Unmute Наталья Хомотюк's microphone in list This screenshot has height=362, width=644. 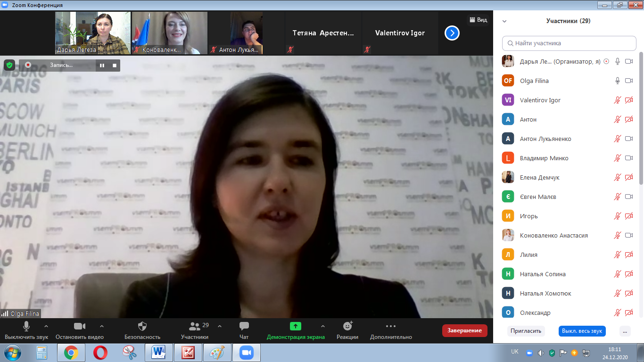coord(618,293)
